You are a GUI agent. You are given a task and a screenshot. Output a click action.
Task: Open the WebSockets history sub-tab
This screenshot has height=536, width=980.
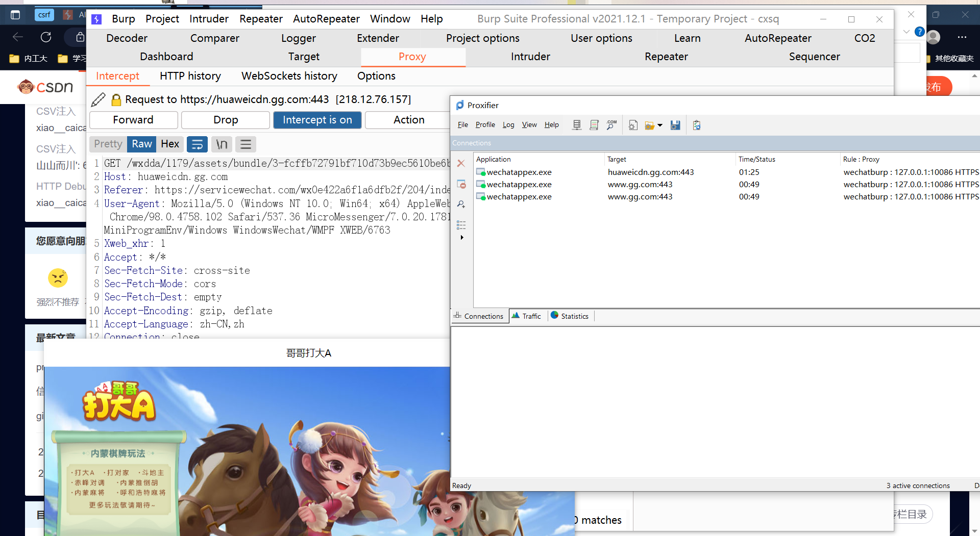click(x=289, y=76)
